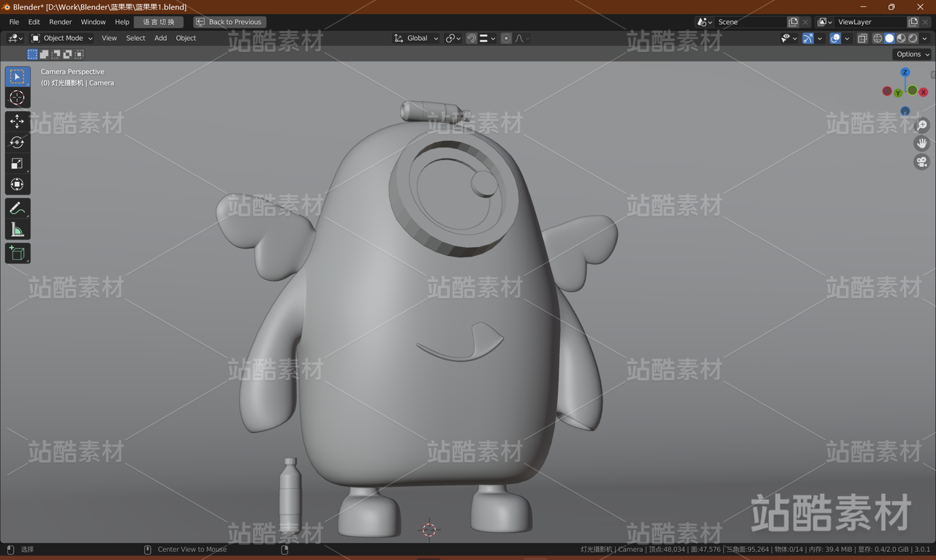Choose selection mode: extend selection
This screenshot has height=560, width=936.
coord(44,54)
